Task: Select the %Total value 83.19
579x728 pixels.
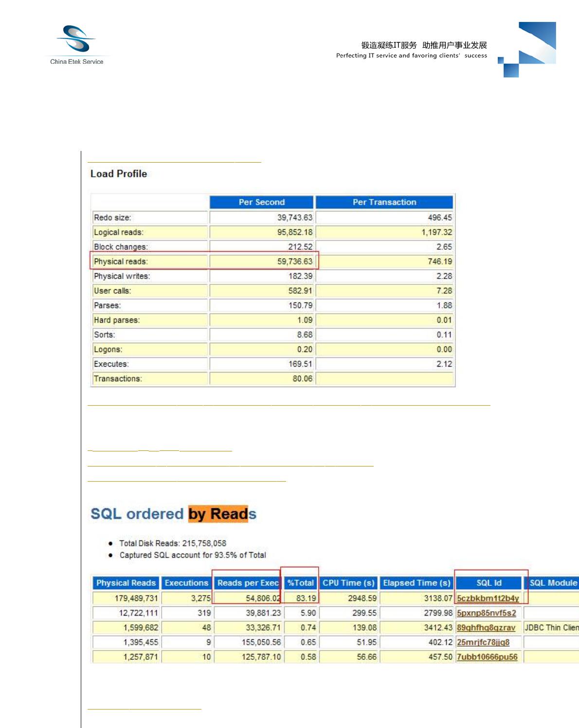Action: click(x=306, y=598)
